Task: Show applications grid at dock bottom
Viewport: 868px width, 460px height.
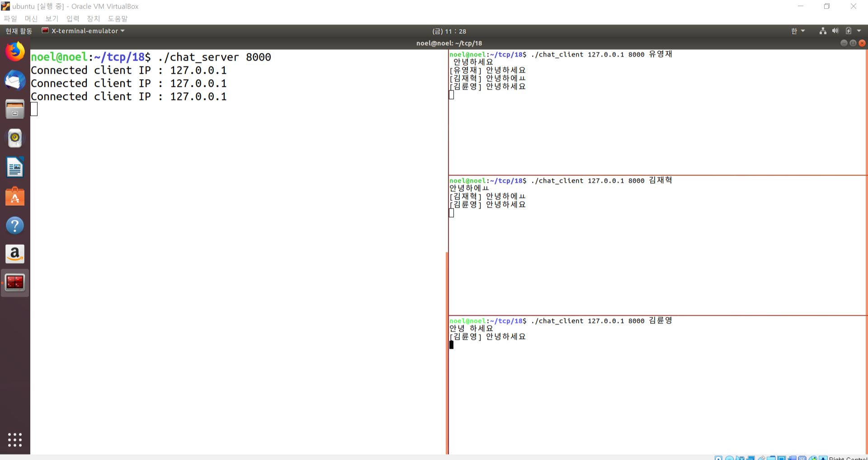Action: coord(15,440)
